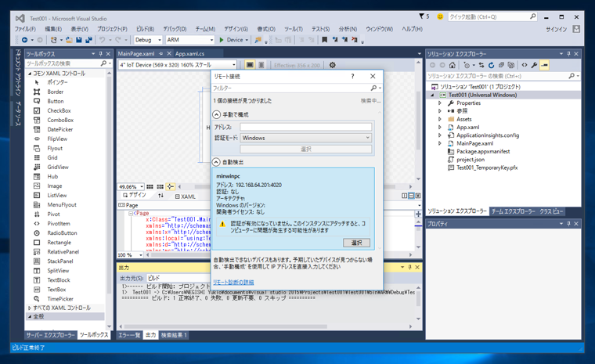Open the IoT Device screen size dropdown
This screenshot has height=364, width=595.
[x=178, y=65]
